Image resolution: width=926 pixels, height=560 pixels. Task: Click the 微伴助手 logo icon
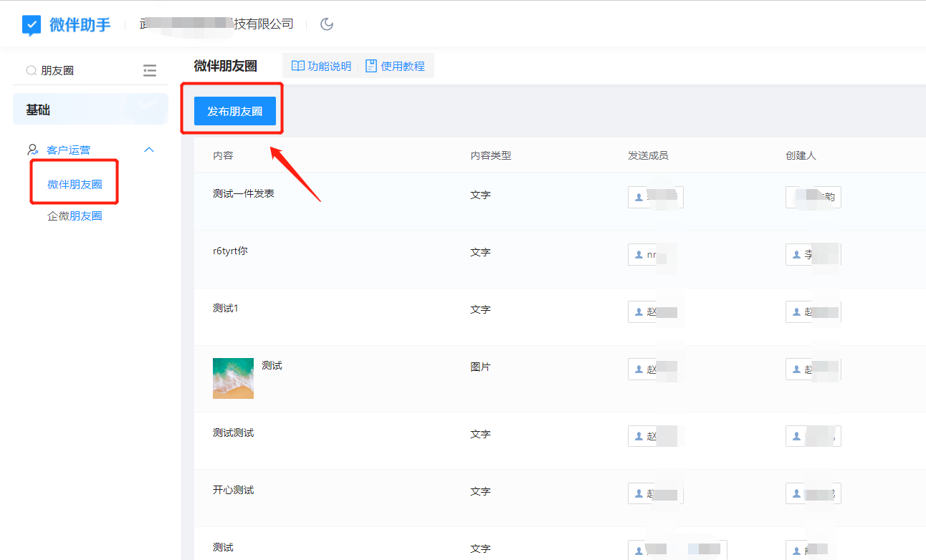click(x=32, y=25)
